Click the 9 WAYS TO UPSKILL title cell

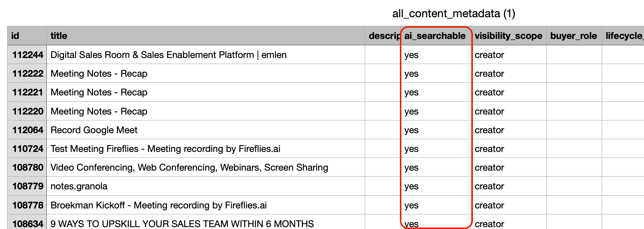point(182,224)
